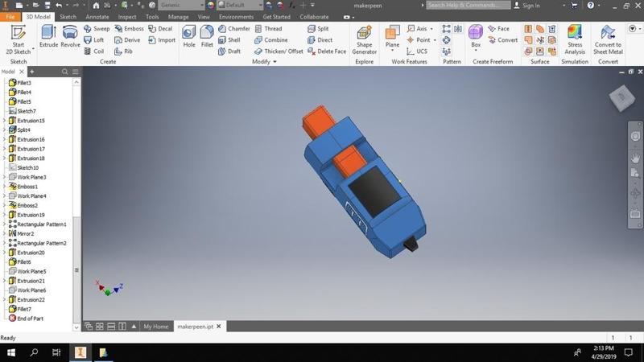Select the Thread tool
The image size is (644, 362).
(268, 29)
